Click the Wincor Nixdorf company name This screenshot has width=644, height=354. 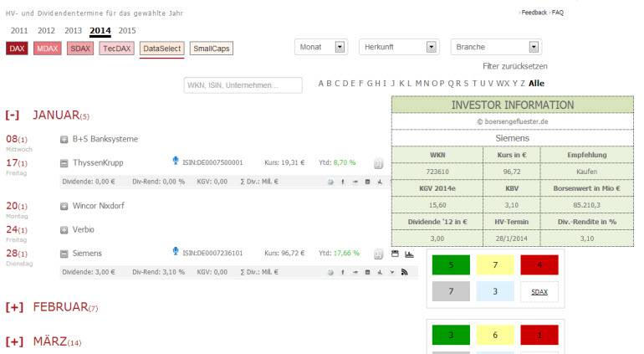coord(98,206)
